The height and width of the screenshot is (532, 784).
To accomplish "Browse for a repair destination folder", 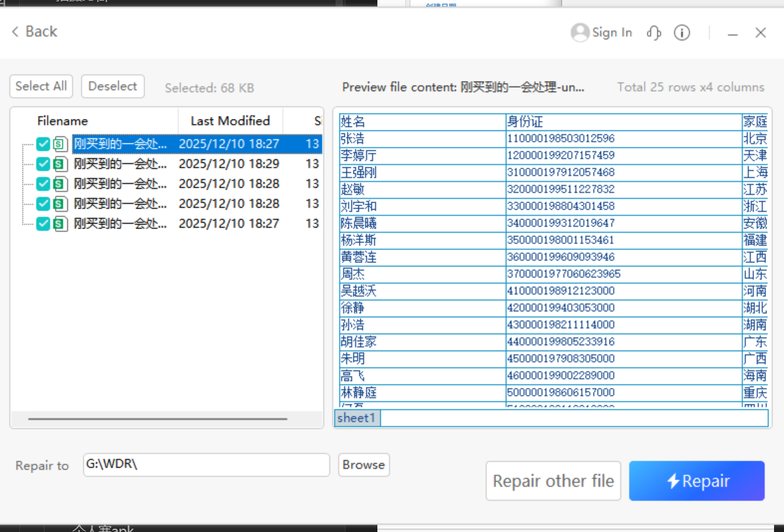I will tap(363, 465).
